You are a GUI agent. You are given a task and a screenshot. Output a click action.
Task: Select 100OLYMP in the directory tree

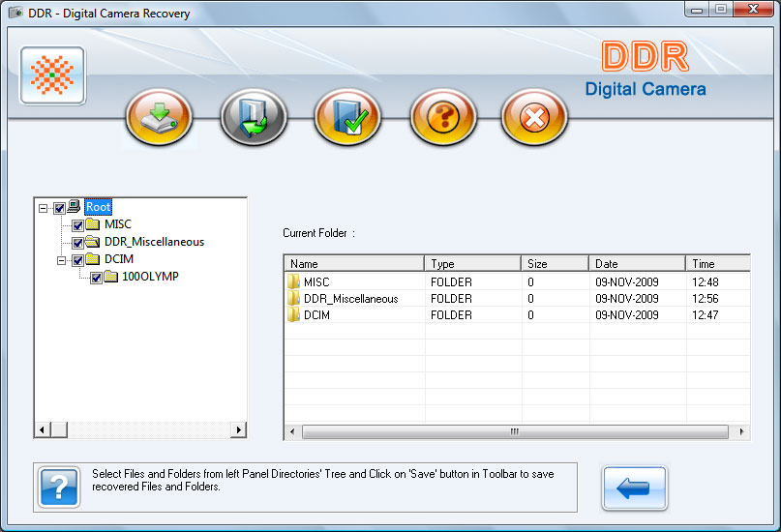(x=150, y=277)
